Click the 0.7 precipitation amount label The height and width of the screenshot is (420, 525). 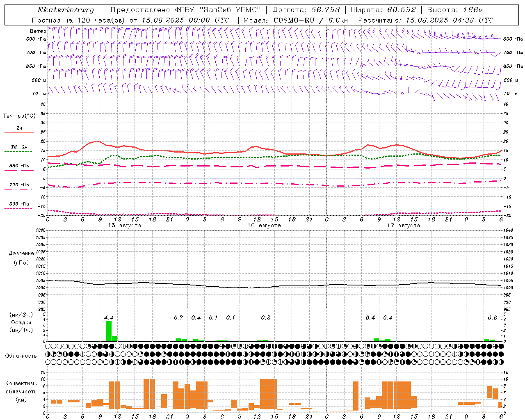178,317
